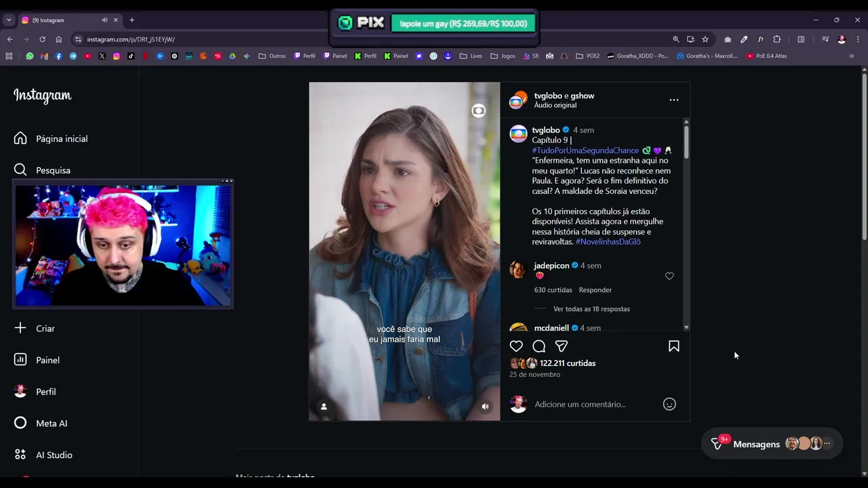Open the Chrome profile avatar
Screen dimensions: 868x488
(842, 39)
